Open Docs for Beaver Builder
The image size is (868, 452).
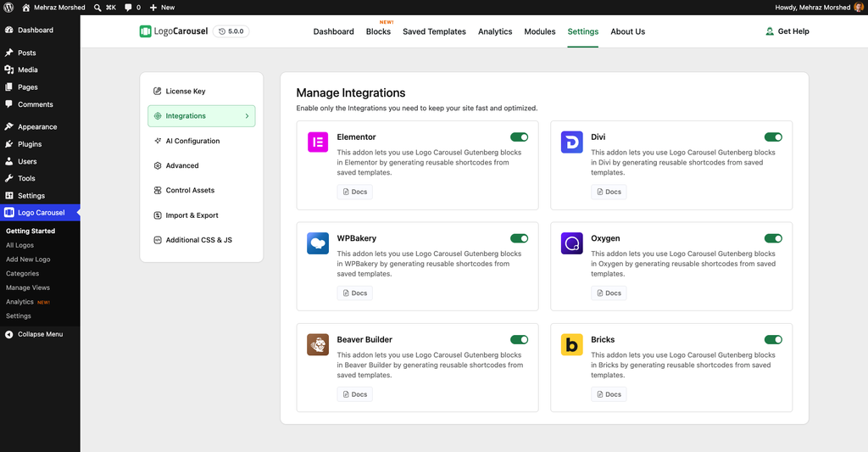(x=355, y=395)
